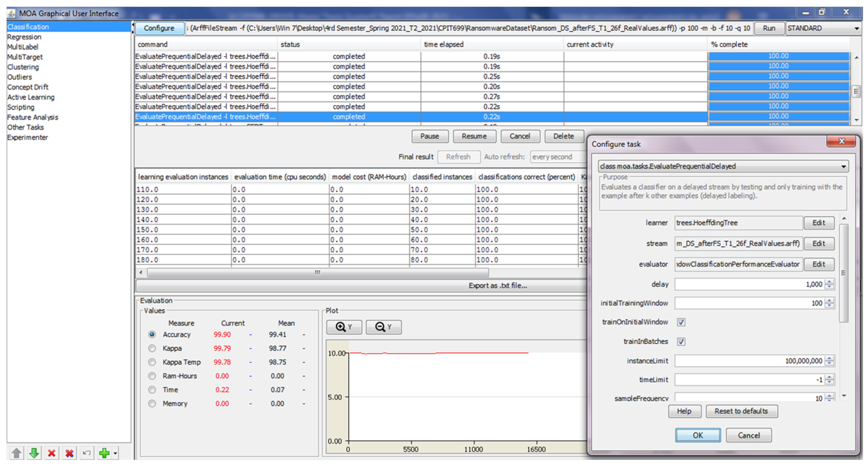Click the results table horizontal scrollbar
This screenshot has width=868, height=467.
[317, 272]
